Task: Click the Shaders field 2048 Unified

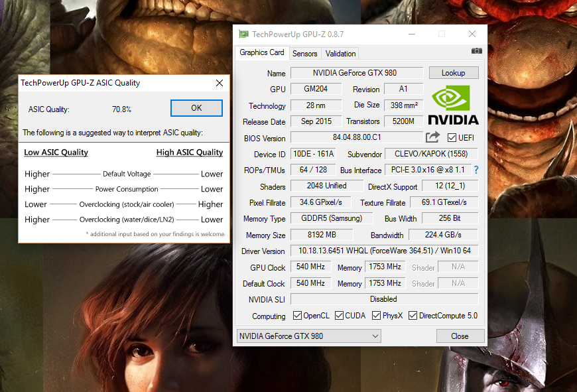Action: 327,186
